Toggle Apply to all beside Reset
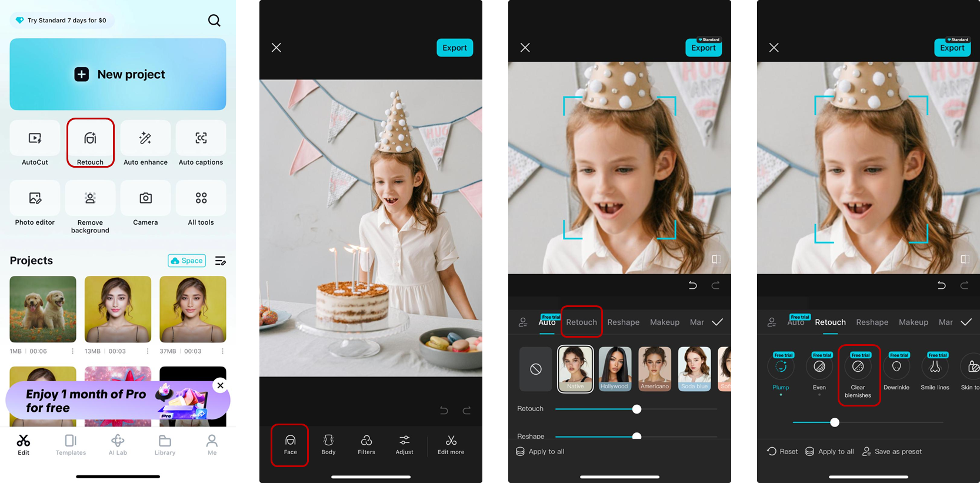The height and width of the screenshot is (483, 980). tap(829, 451)
